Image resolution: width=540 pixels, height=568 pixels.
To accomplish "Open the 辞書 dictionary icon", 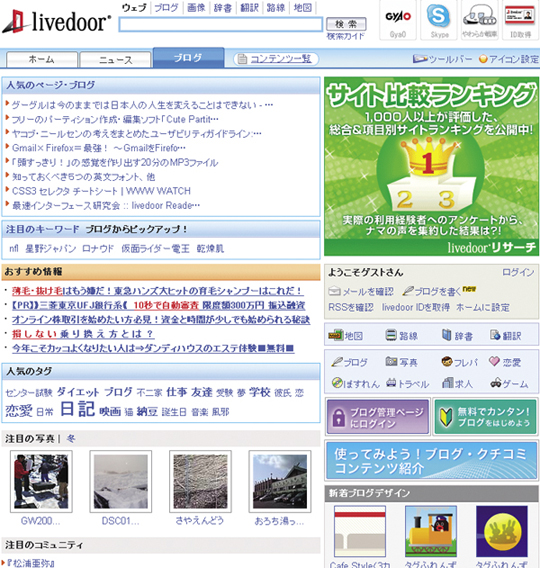I will click(447, 335).
